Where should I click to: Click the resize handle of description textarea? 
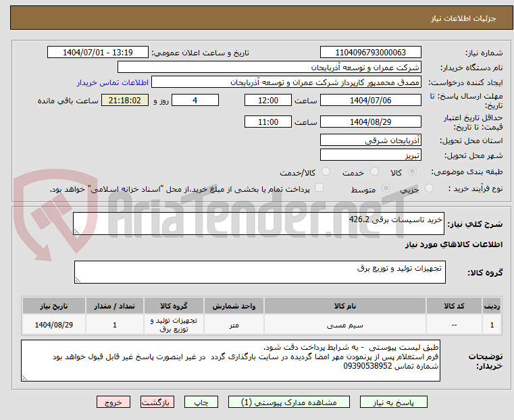point(76,232)
